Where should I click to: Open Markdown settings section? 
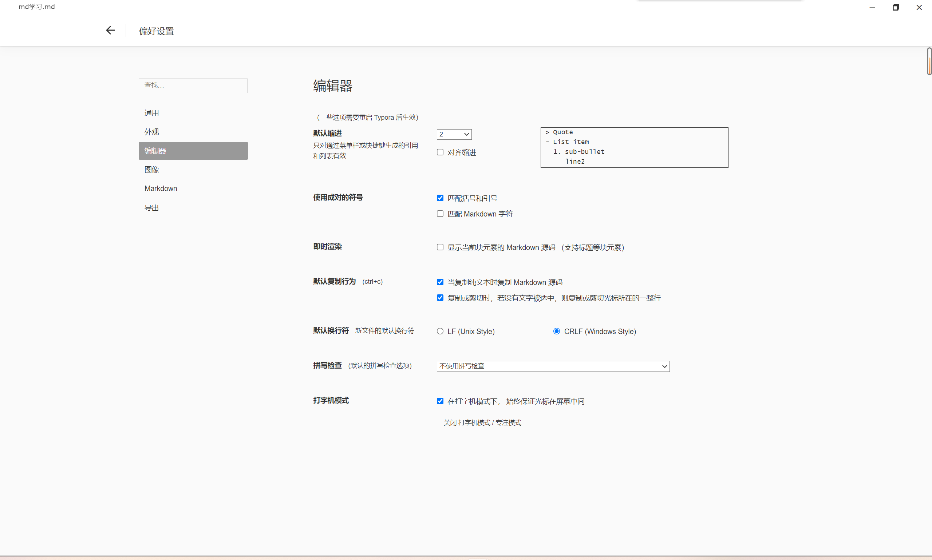pos(161,188)
